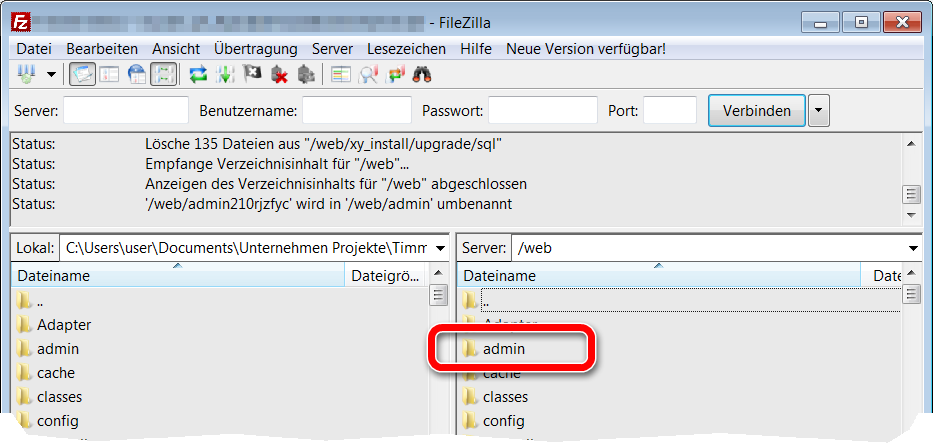This screenshot has height=445, width=933.
Task: Click the message log vertical scrollbar
Action: (x=910, y=194)
